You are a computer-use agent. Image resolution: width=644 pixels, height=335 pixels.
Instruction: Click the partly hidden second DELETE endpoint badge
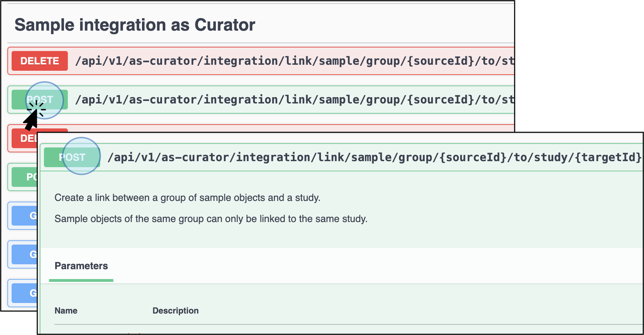click(x=24, y=138)
